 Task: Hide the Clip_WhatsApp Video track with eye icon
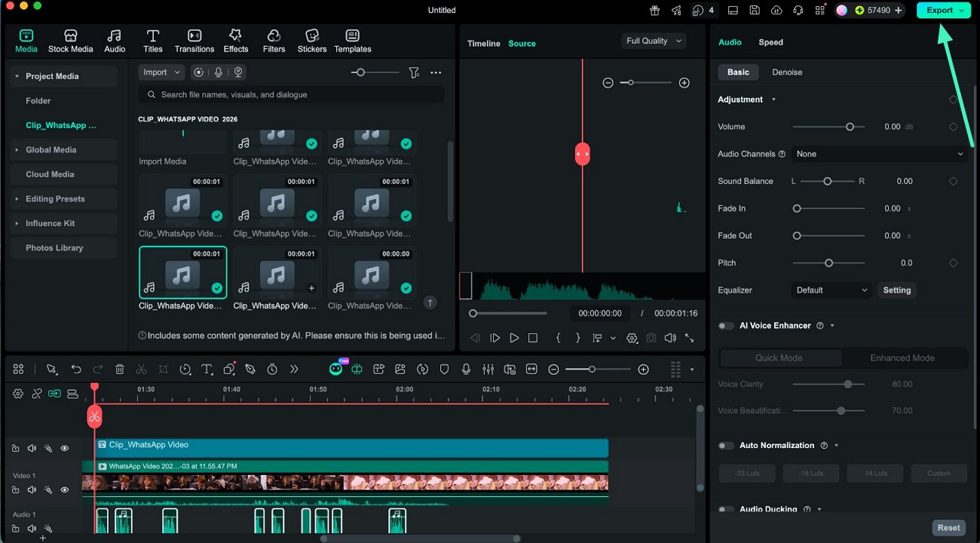pos(65,448)
